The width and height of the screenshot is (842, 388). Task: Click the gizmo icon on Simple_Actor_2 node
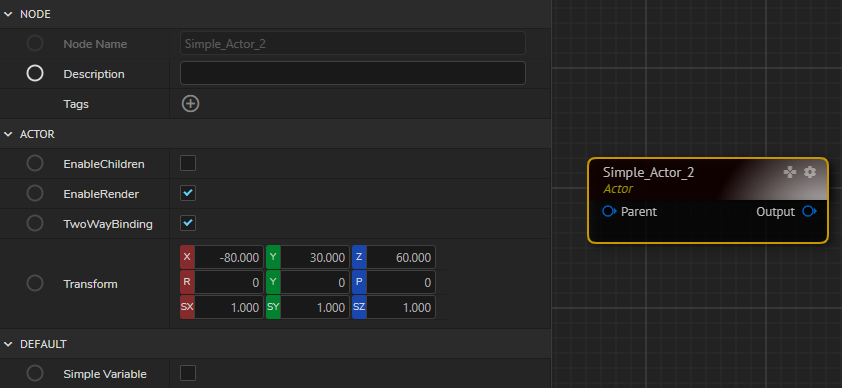click(x=789, y=172)
